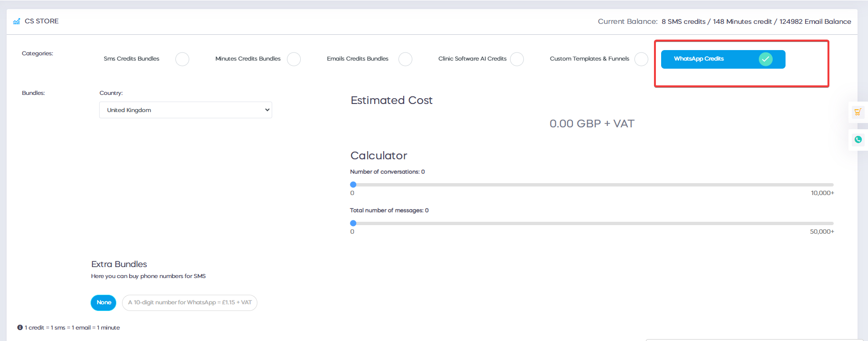Click the Total number of messages slider handle
This screenshot has width=868, height=341.
click(353, 223)
